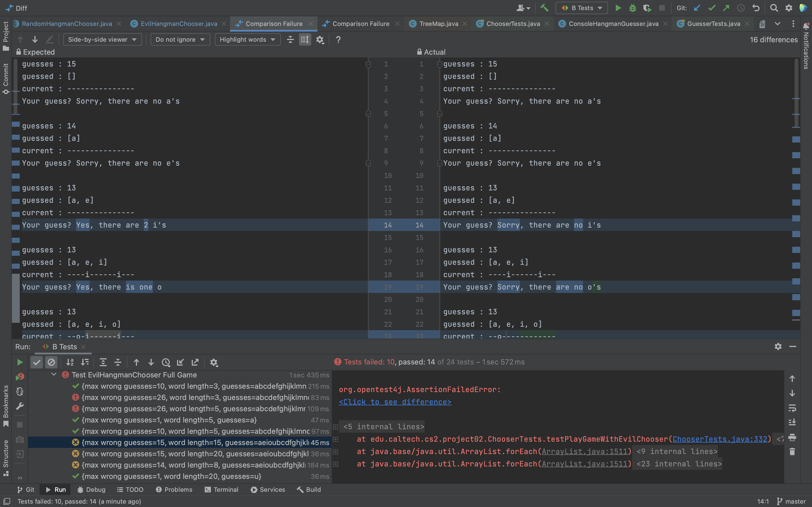Click Rerun failed tests icon
This screenshot has height=507, width=812.
pyautogui.click(x=20, y=377)
